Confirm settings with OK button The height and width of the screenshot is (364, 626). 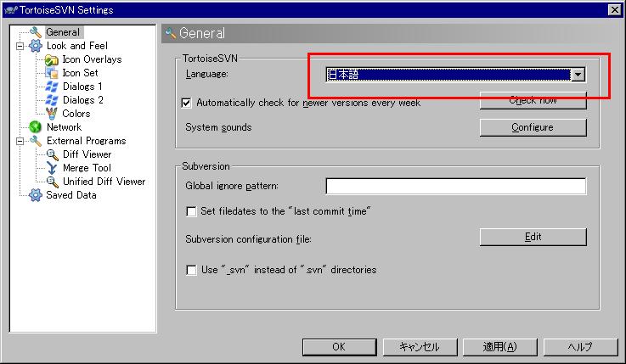click(x=339, y=347)
